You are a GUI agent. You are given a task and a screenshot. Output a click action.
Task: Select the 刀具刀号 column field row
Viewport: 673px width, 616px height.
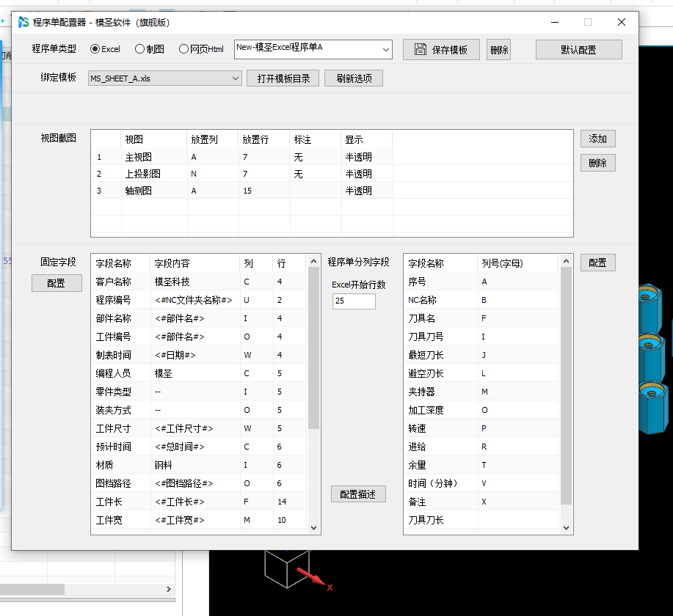tap(482, 337)
